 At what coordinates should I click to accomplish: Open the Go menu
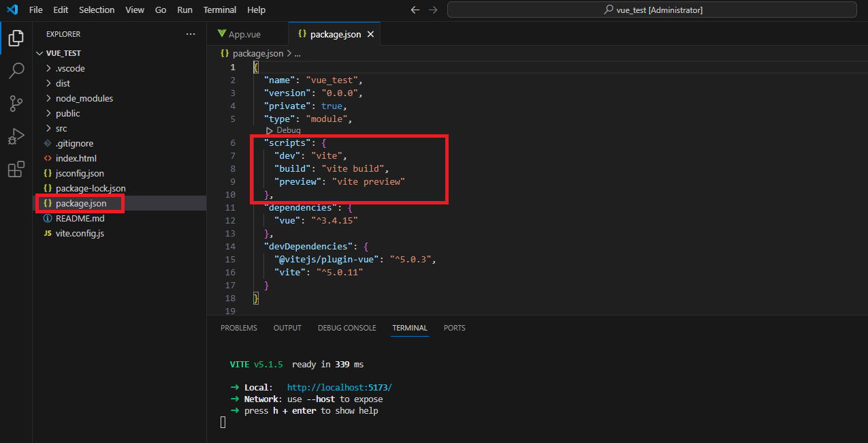click(x=161, y=10)
